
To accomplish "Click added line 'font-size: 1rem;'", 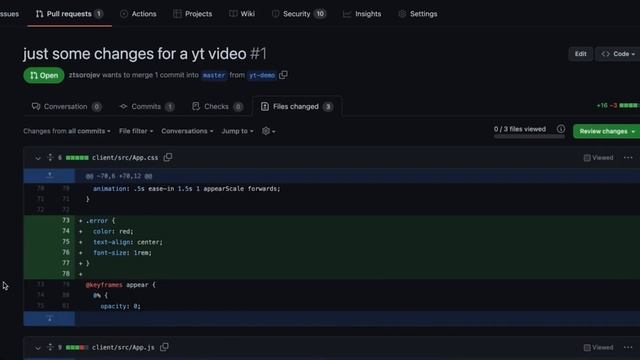I will pos(122,253).
